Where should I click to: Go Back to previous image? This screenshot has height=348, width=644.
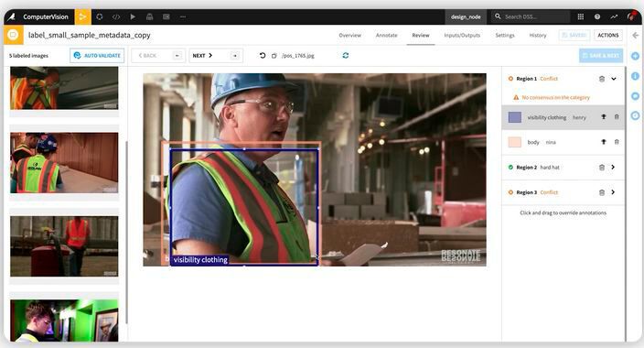157,56
